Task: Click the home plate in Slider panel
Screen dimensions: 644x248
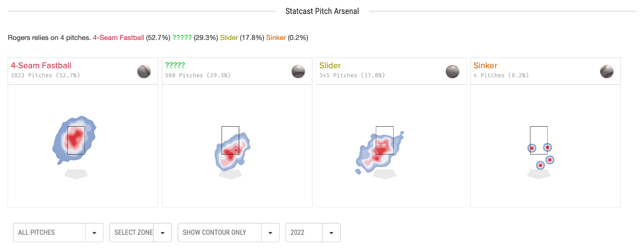Action: pos(384,174)
